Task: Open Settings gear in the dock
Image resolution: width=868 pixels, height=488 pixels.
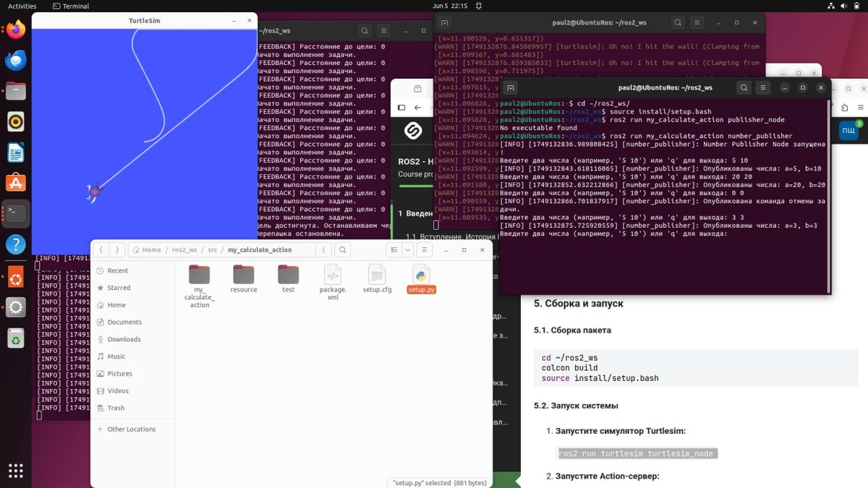Action: 16,307
